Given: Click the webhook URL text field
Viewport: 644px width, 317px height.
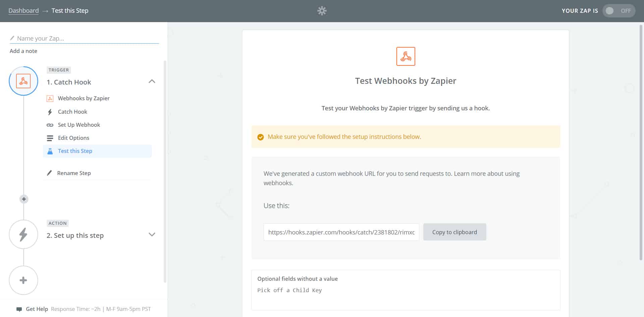Looking at the screenshot, I should click(x=341, y=232).
